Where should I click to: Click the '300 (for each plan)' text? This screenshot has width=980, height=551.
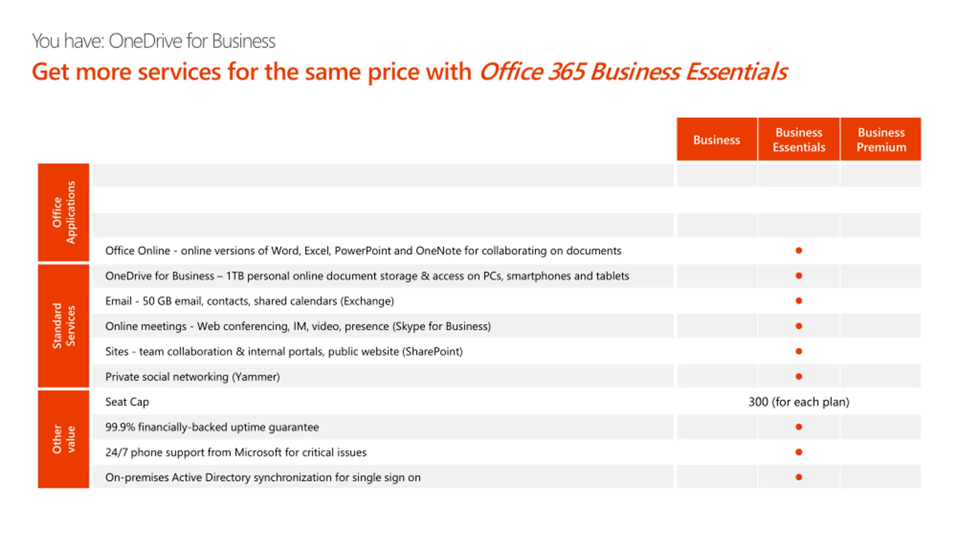pyautogui.click(x=799, y=402)
